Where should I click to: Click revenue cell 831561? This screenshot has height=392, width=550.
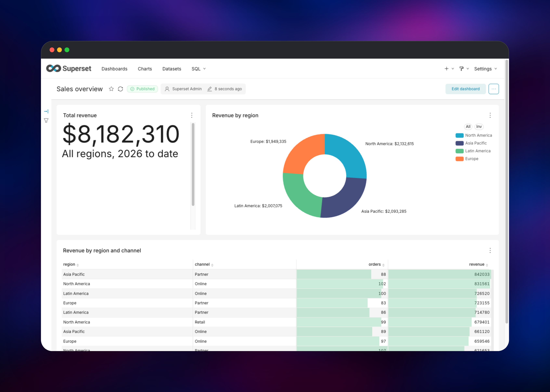pos(440,284)
